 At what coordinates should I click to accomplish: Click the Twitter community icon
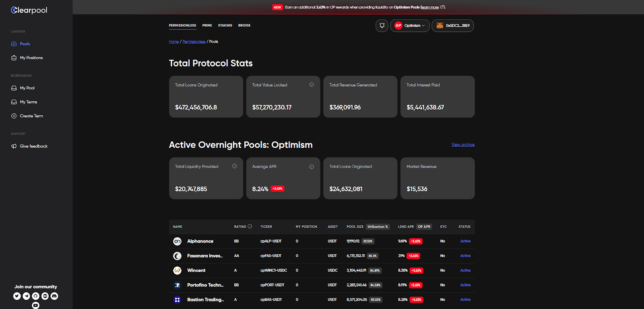pos(17,296)
